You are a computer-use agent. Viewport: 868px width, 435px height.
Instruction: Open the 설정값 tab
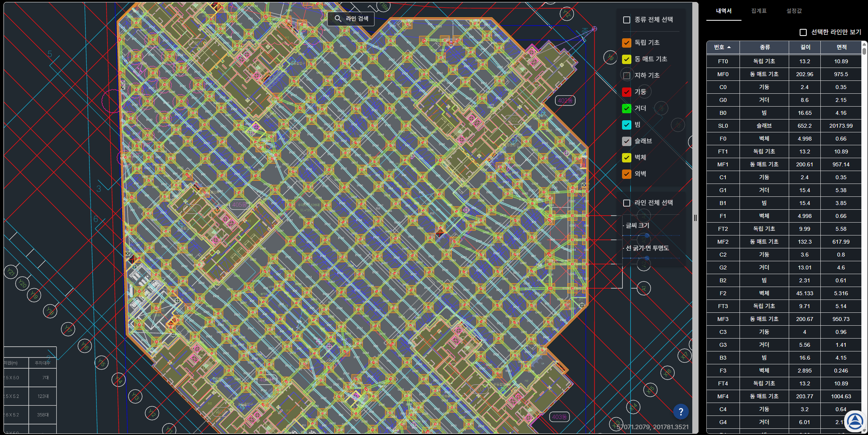coord(794,11)
